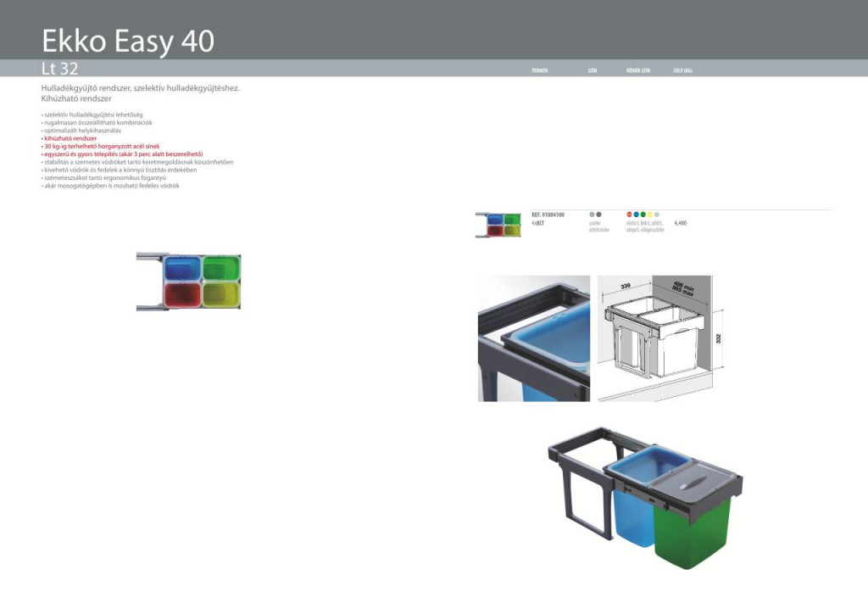The height and width of the screenshot is (614, 868).
Task: Click the red 'kihúzható rendszer' bullet
Action: pyautogui.click(x=70, y=138)
